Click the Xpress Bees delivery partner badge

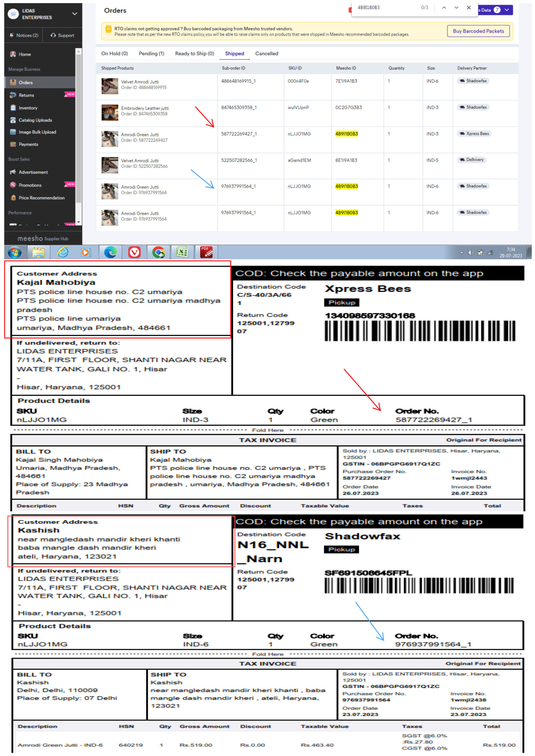click(x=474, y=133)
